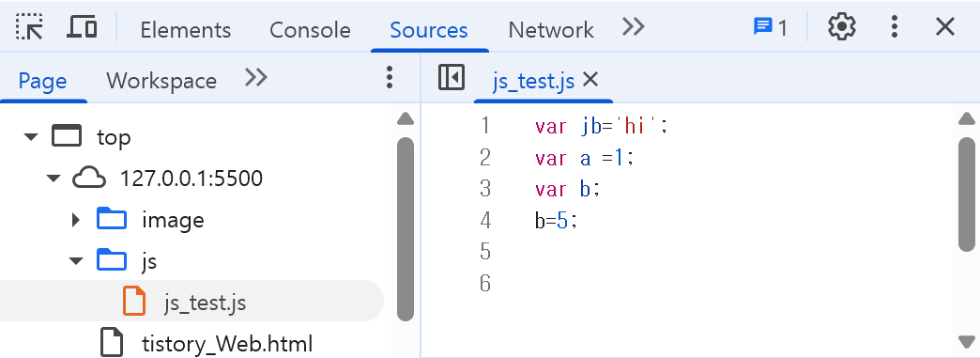Screen dimensions: 980x358
Task: Click the cloud icon for 127.0.0.1:5500
Action: pos(89,179)
